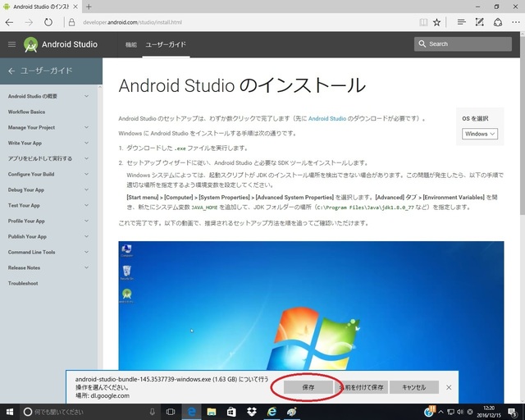Choose 名前を付けて保存 button
This screenshot has width=525, height=420.
[x=361, y=387]
